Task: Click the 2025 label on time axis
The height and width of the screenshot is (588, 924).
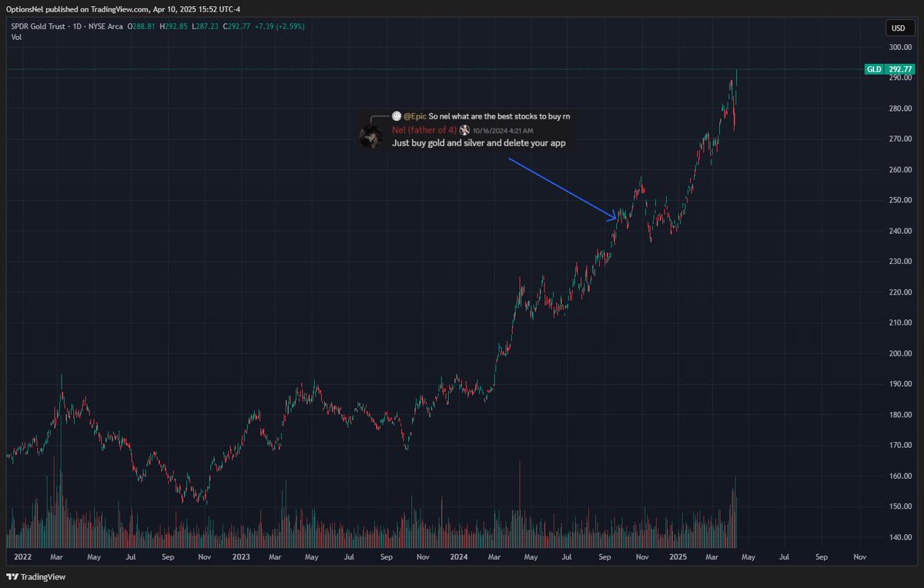Action: tap(678, 556)
